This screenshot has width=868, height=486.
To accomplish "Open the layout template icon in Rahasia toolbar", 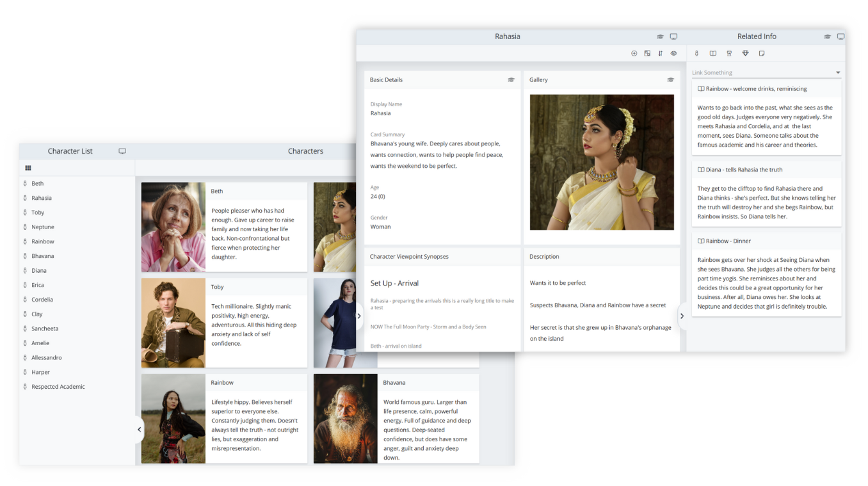I will pyautogui.click(x=647, y=53).
